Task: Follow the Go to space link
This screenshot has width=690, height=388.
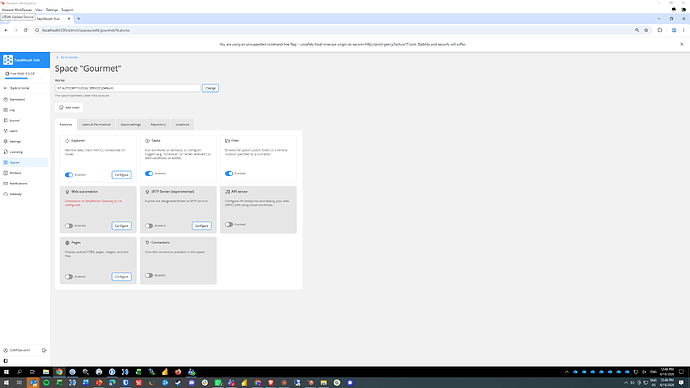Action: [67, 57]
